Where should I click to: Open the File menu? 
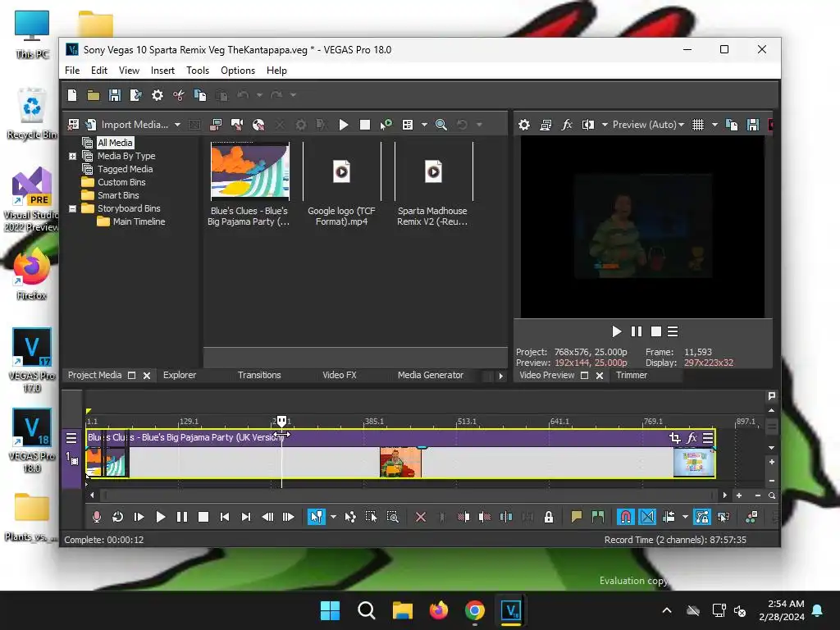tap(72, 71)
